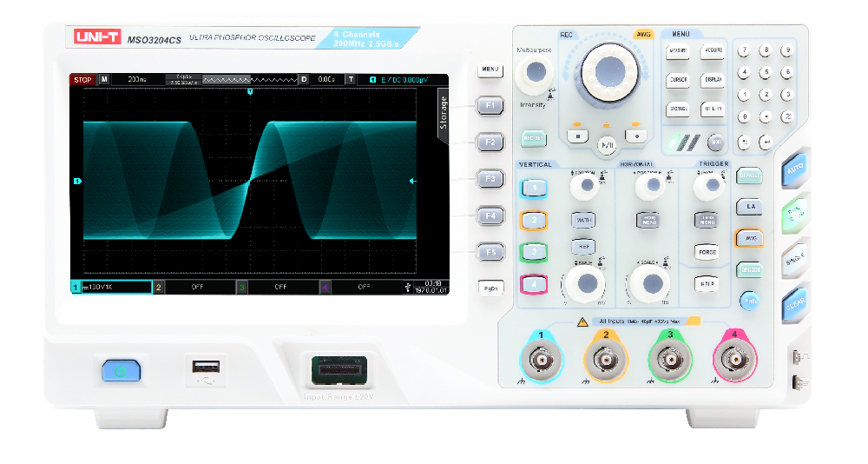Click the red STOP status indicator
The width and height of the screenshot is (868, 464).
[82, 80]
